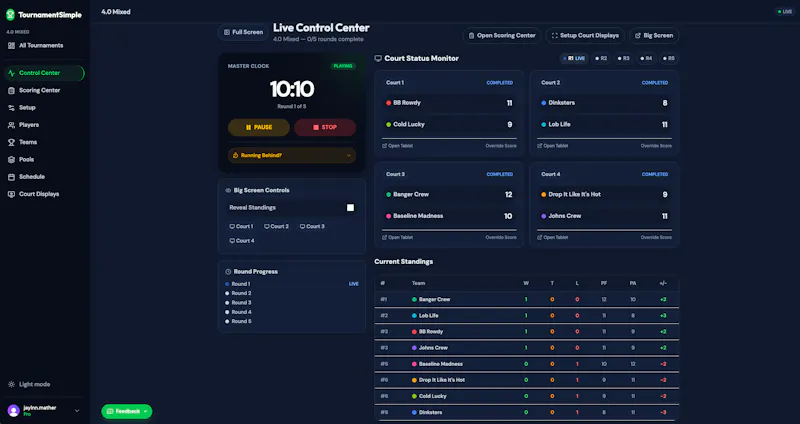Screen dimensions: 800x424
Task: Click the Round Progress clock icon
Action: 228,272
